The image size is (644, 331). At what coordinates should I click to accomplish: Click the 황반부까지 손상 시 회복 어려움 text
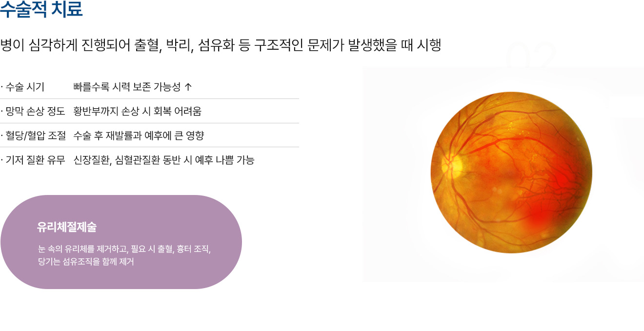137,111
